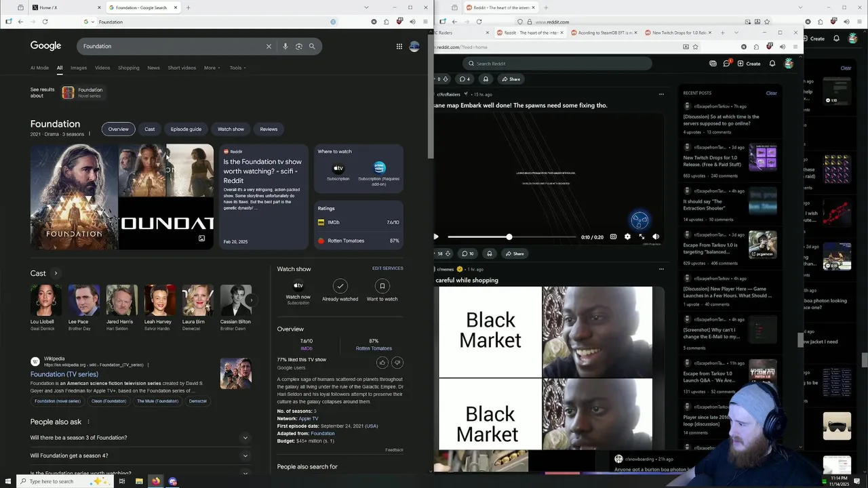Start voice search with the microphone icon

click(285, 46)
